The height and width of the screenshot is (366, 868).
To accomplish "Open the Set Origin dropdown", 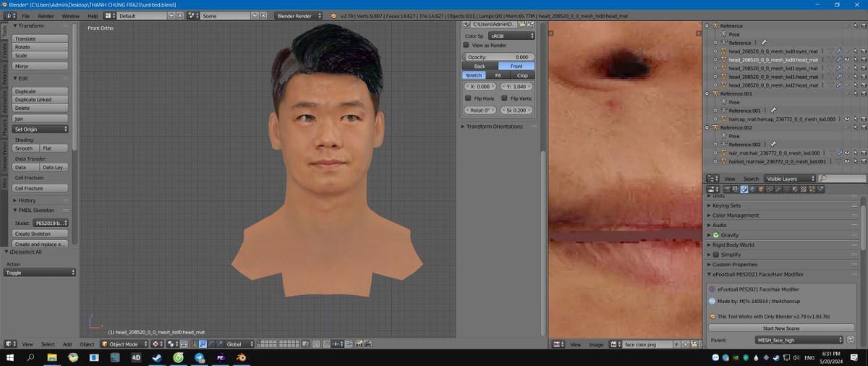I will [x=41, y=129].
